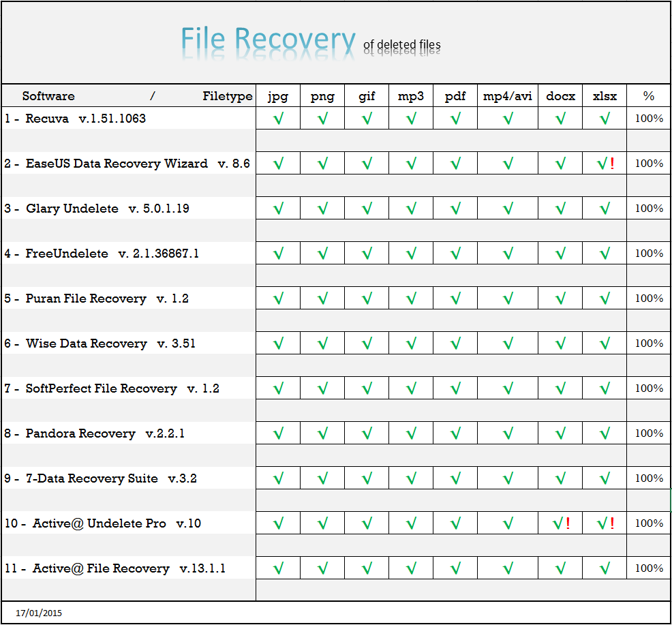Click the 'Filetype' header label
This screenshot has height=625, width=672.
click(x=228, y=97)
